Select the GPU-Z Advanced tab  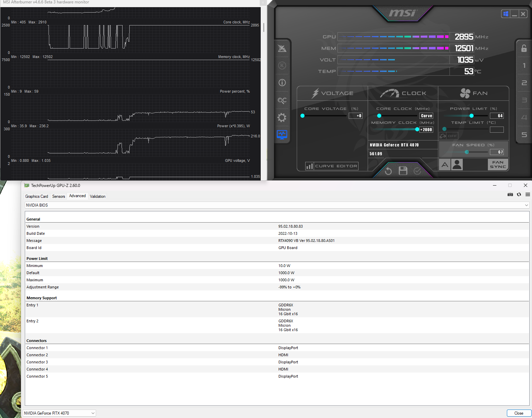(77, 196)
